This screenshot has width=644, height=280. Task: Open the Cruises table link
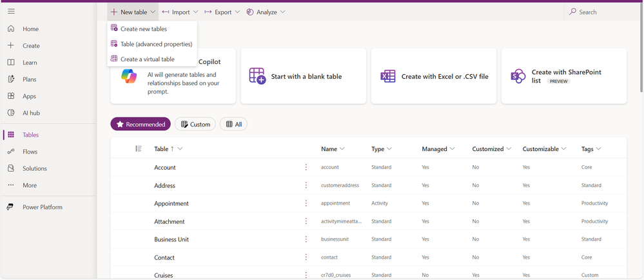164,275
